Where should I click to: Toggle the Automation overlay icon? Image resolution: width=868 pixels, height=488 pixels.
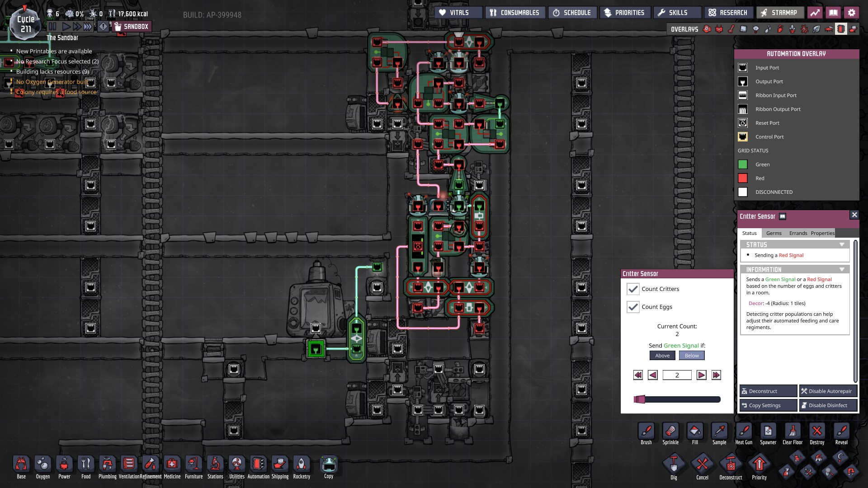click(841, 29)
